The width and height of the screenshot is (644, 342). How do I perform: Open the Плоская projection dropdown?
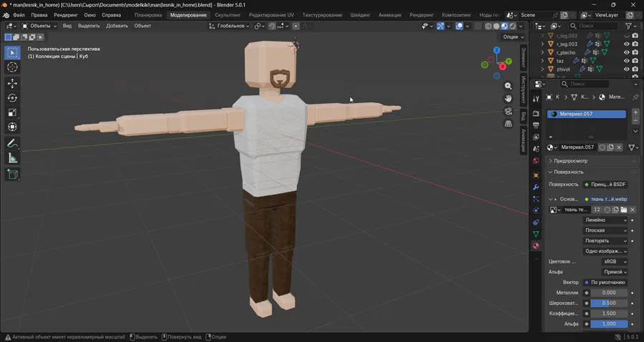point(605,230)
